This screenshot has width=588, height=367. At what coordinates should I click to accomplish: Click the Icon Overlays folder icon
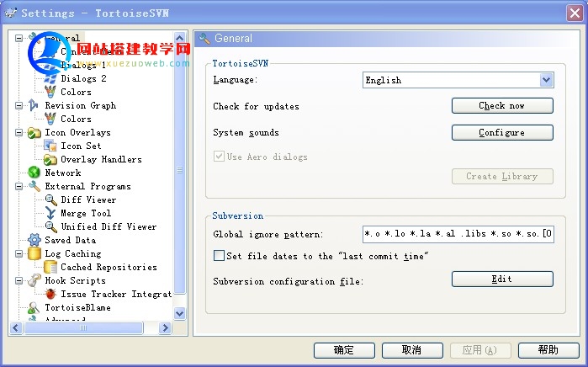pyautogui.click(x=34, y=132)
